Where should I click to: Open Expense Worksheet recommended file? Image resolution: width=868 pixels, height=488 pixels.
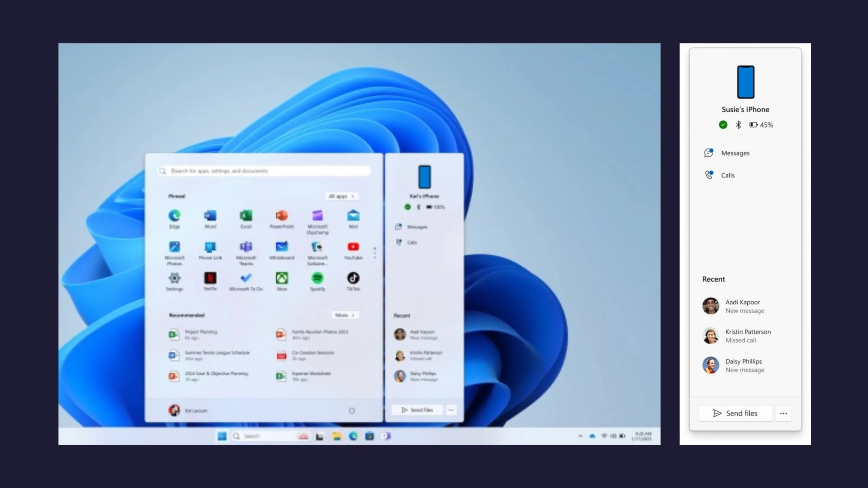pyautogui.click(x=303, y=376)
